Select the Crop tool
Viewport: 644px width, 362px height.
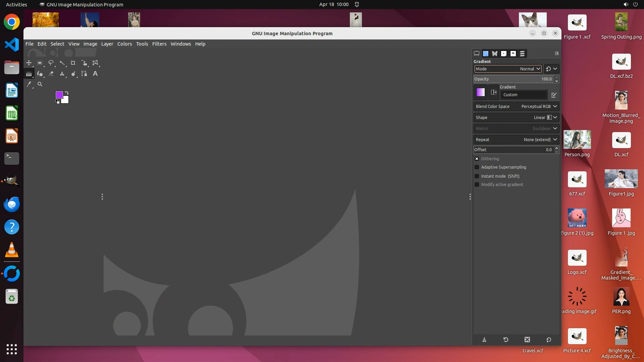click(x=73, y=63)
